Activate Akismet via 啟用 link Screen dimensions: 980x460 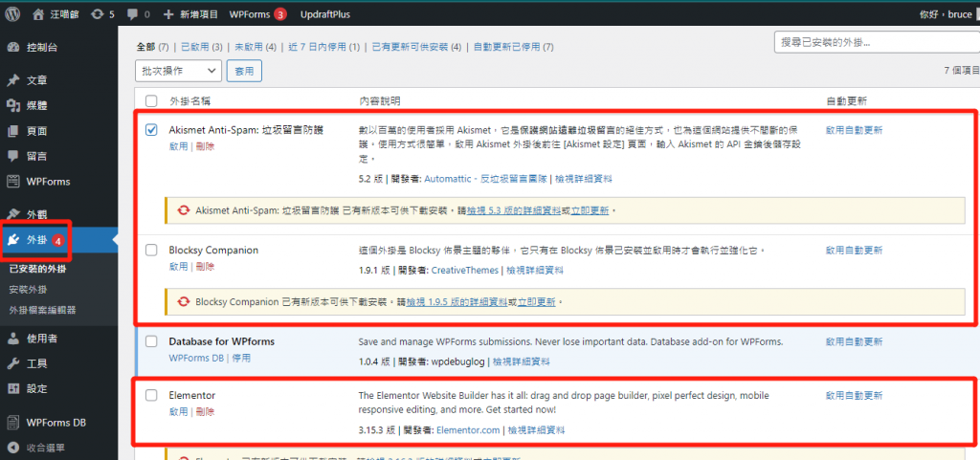pyautogui.click(x=178, y=146)
